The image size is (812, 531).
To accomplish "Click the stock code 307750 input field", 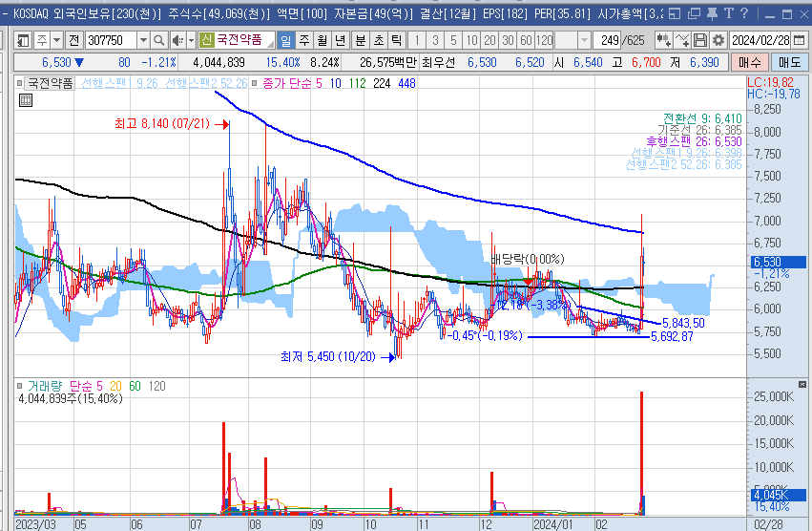I will click(x=111, y=40).
